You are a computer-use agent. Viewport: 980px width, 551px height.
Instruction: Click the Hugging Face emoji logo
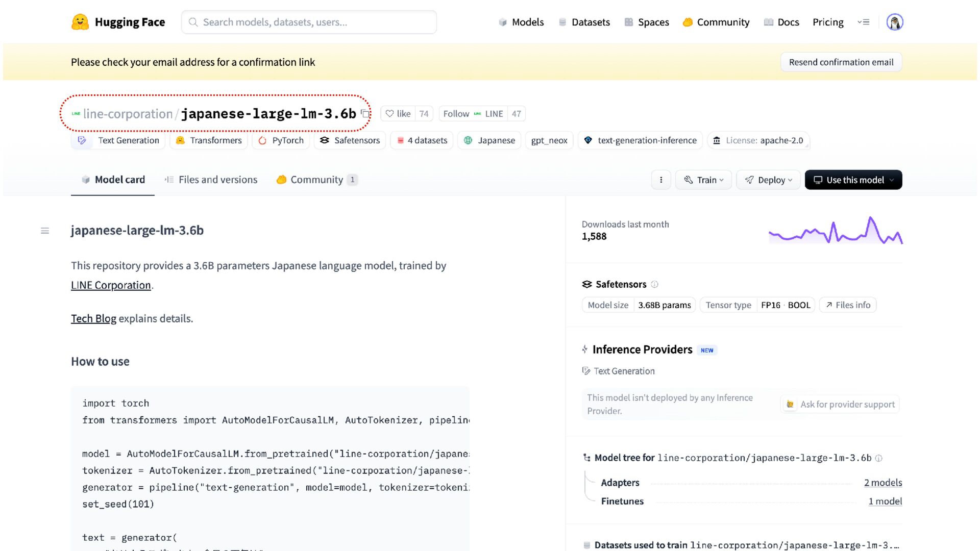click(x=80, y=22)
